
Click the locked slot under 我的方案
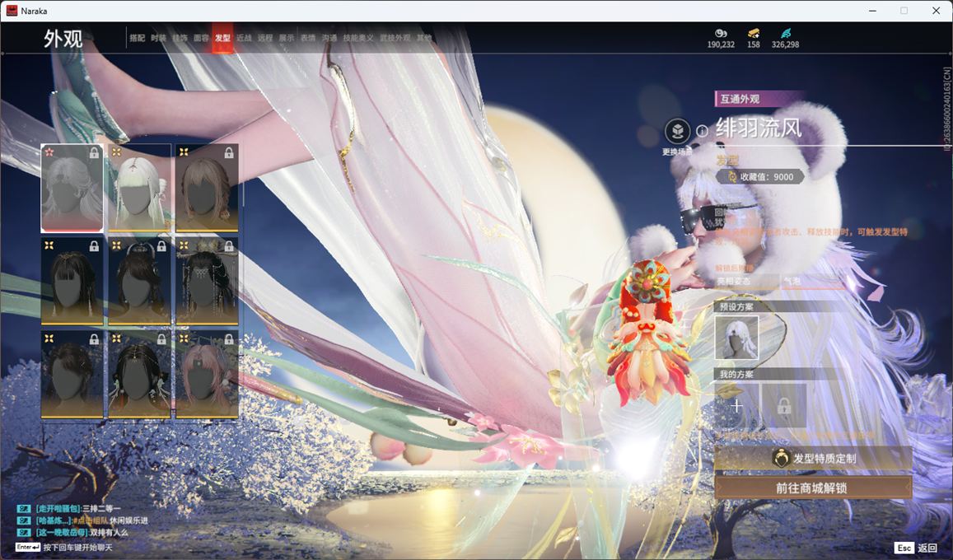pyautogui.click(x=783, y=406)
